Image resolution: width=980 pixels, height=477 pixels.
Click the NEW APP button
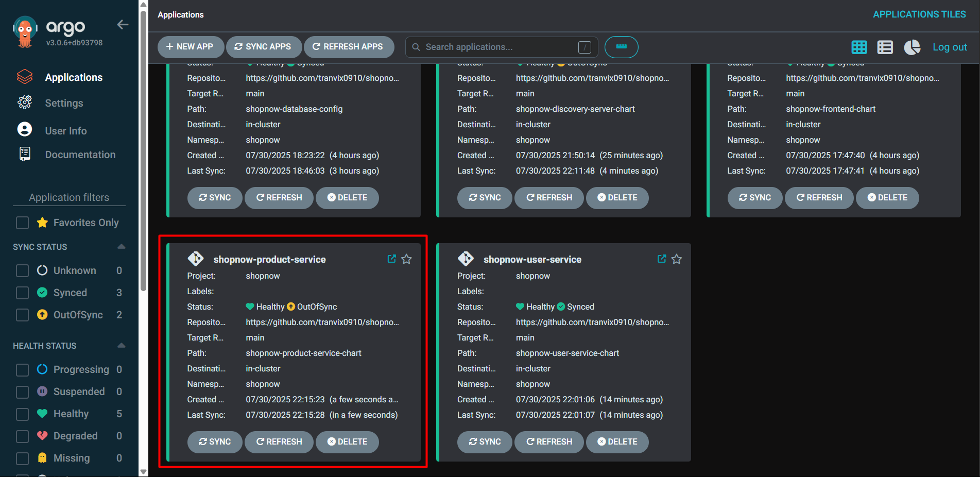(191, 47)
